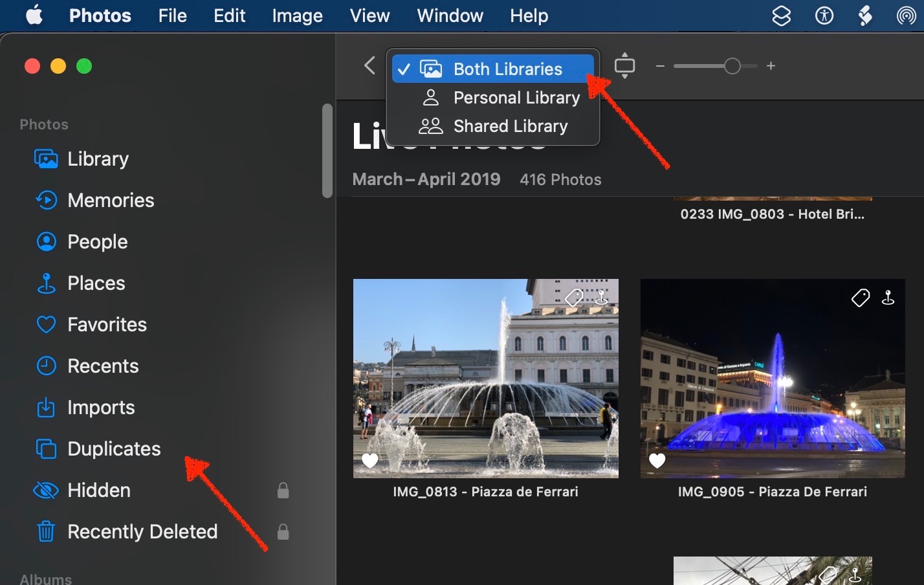Viewport: 924px width, 585px height.
Task: Toggle favorite heart on IMG_0905 photo
Action: 657,460
